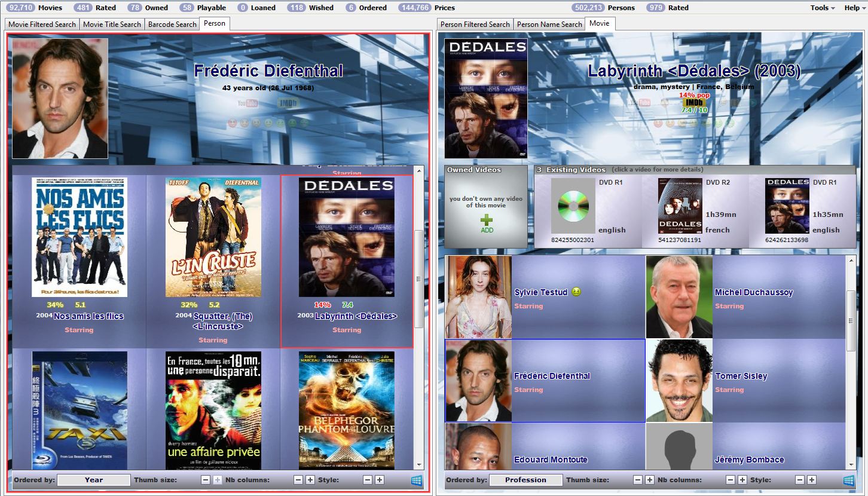Decrease thumb size in the movie panel
This screenshot has height=496, width=868.
pos(637,480)
